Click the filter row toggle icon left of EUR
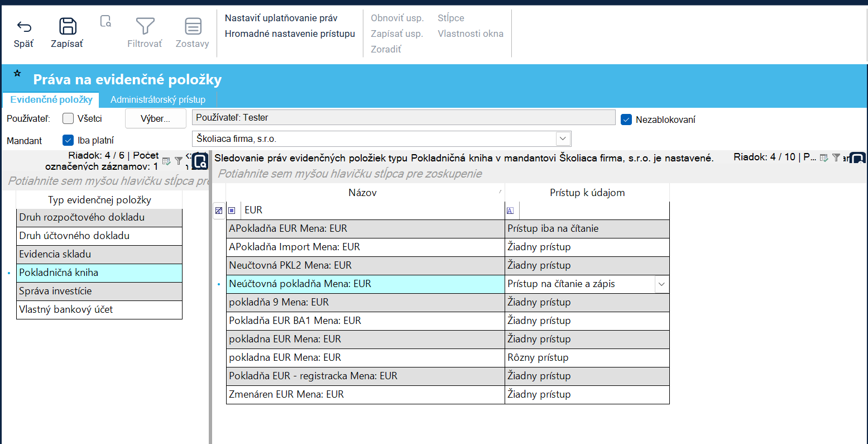 [219, 211]
